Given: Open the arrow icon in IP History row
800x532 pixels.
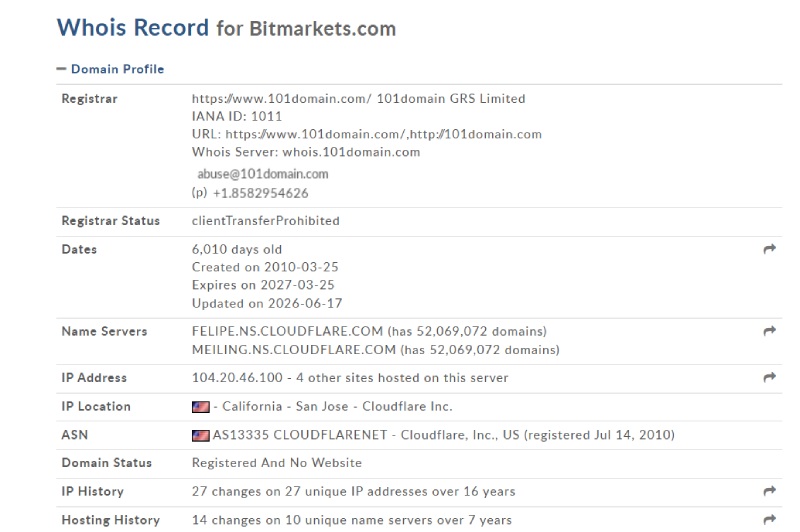Looking at the screenshot, I should 769,491.
